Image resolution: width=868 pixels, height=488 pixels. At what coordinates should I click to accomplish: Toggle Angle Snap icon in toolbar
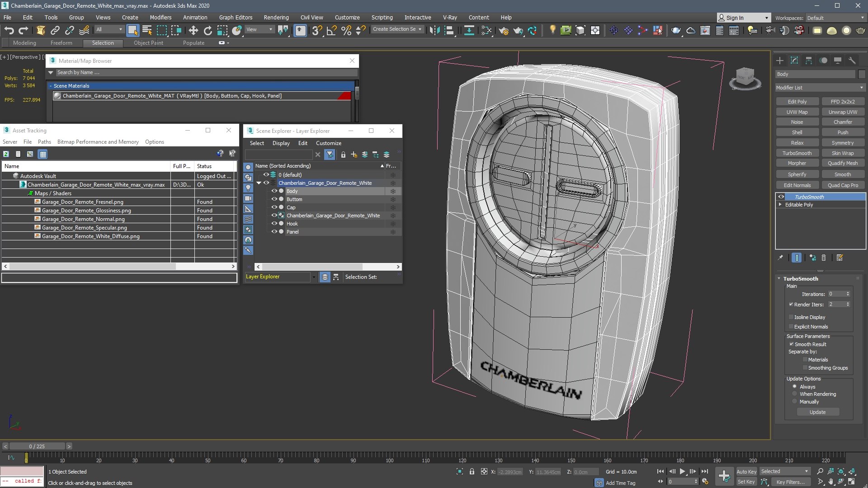[331, 30]
